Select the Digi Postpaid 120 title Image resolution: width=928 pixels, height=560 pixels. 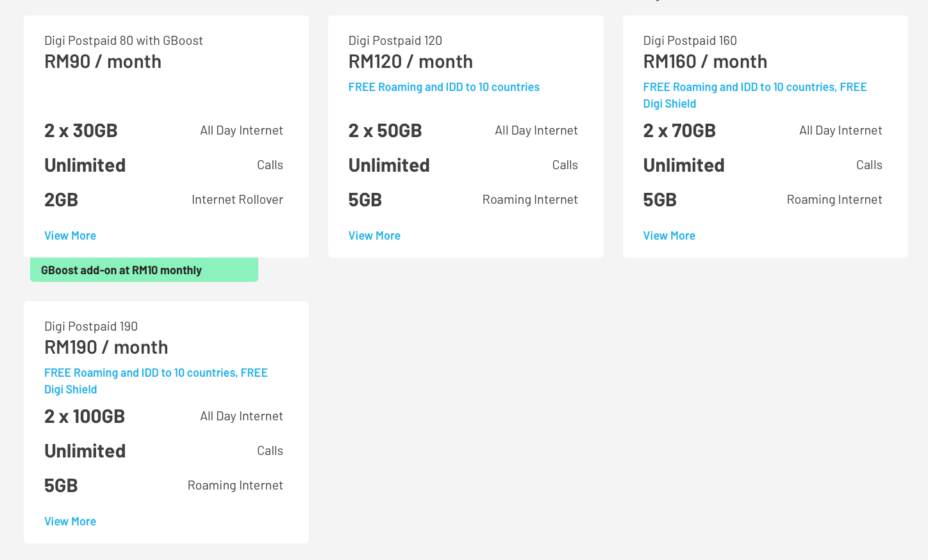[x=395, y=40]
